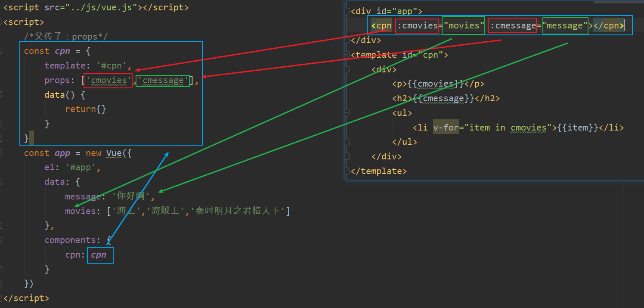Collapse the fold marker beside the opening <script> tag

pyautogui.click(x=1, y=22)
